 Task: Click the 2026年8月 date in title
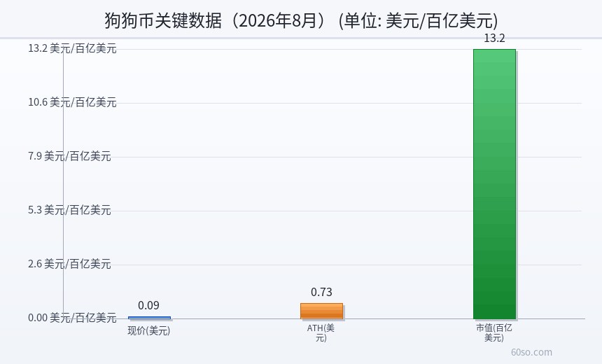[274, 20]
